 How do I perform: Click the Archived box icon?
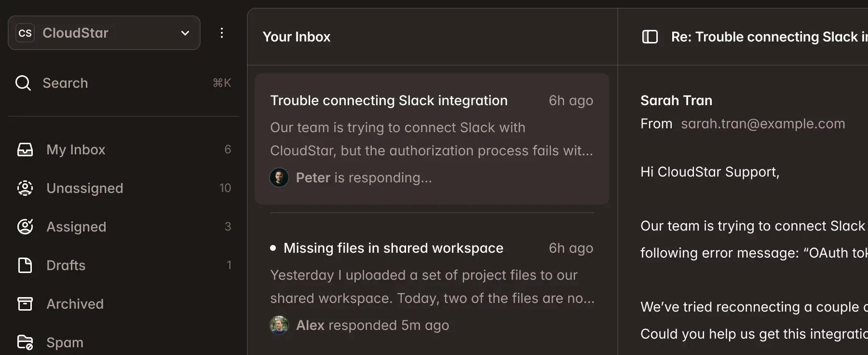coord(25,304)
